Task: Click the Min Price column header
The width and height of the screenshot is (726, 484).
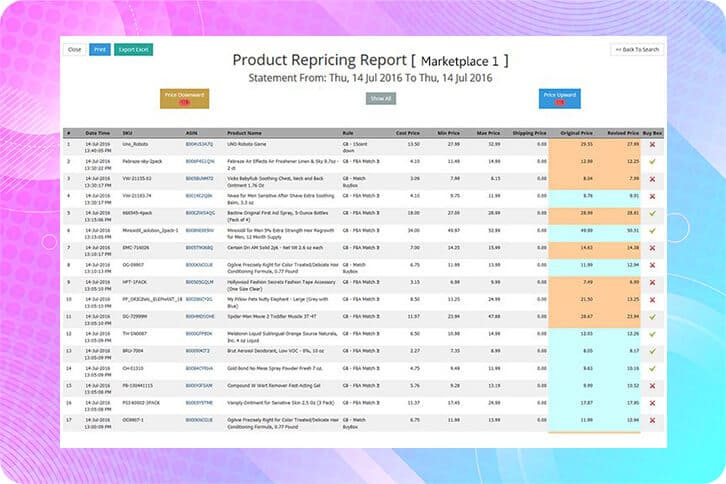Action: (x=448, y=133)
